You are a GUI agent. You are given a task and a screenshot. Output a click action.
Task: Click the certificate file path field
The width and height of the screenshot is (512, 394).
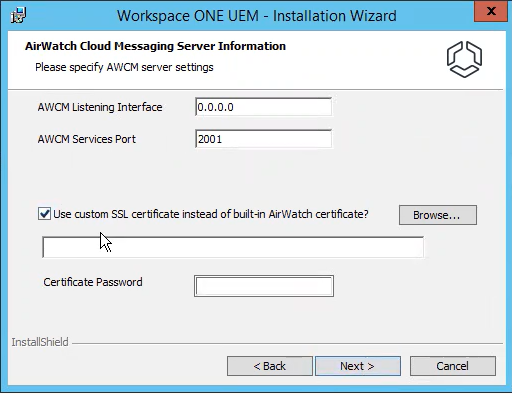coord(233,247)
